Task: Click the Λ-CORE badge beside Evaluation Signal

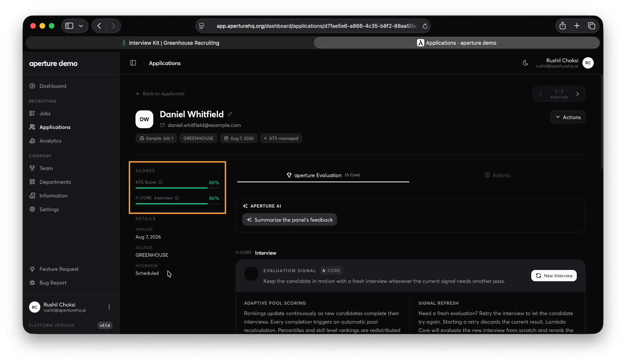Action: 331,271
